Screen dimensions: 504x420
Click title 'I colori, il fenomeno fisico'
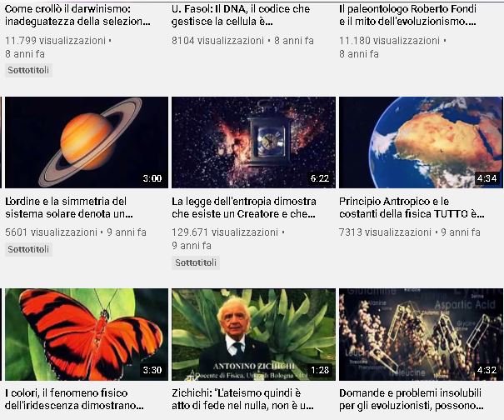74,399
